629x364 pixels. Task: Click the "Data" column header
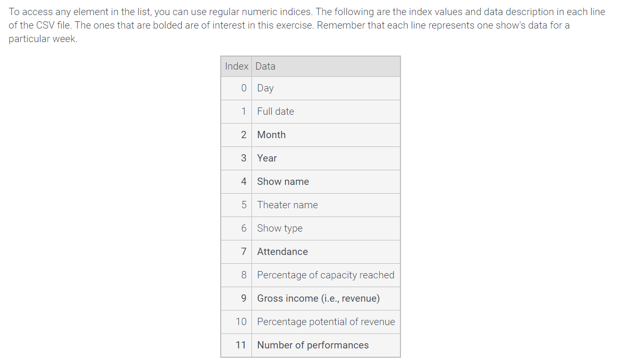(x=265, y=66)
